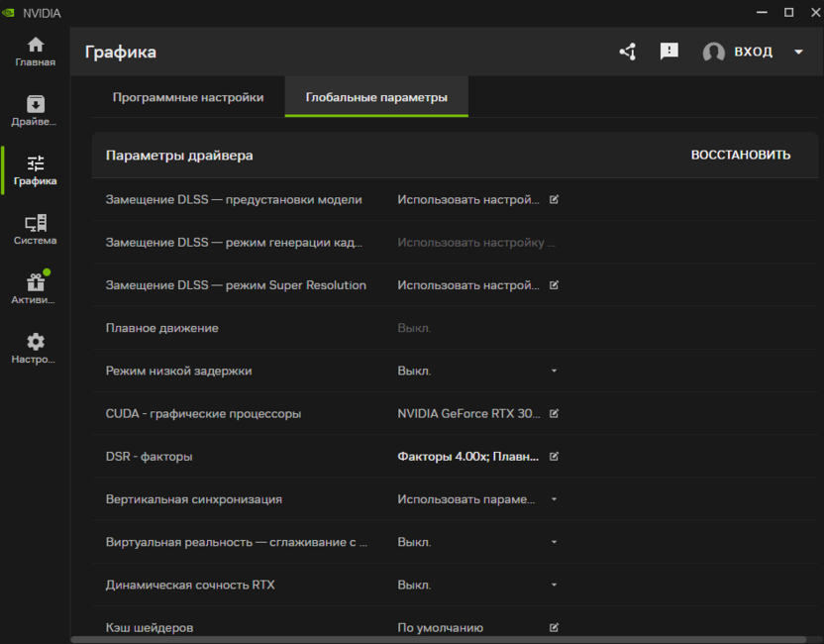The height and width of the screenshot is (644, 824).
Task: Click Параметры драйвера section heading
Action: (179, 156)
